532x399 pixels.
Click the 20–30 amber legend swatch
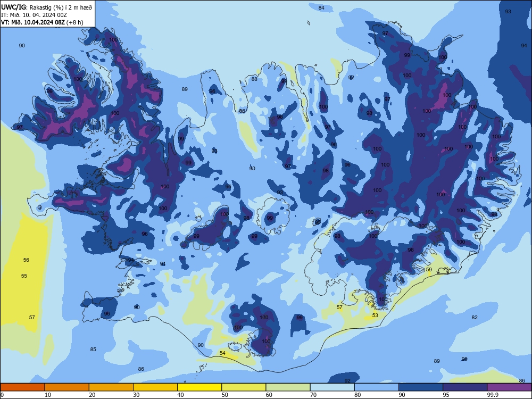tap(111, 387)
